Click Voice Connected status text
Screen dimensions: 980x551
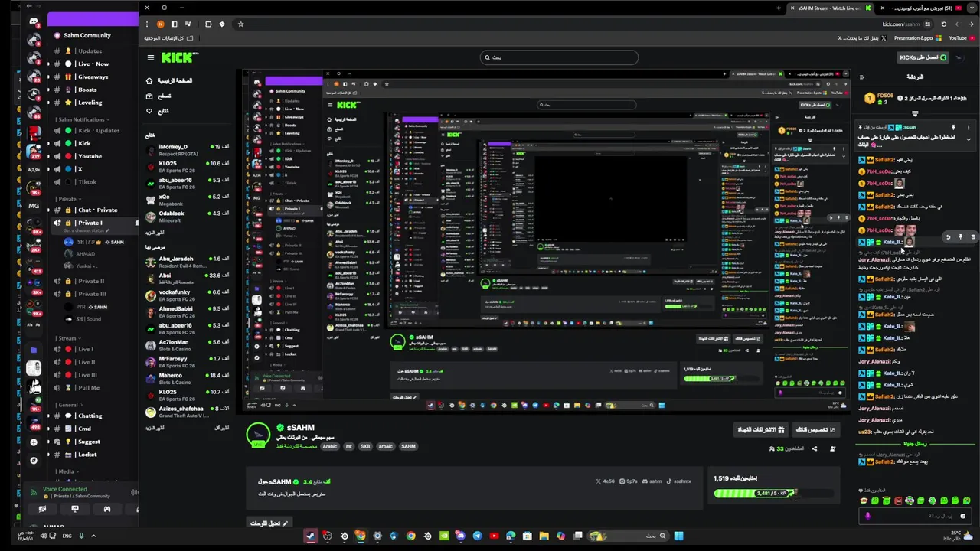(64, 489)
